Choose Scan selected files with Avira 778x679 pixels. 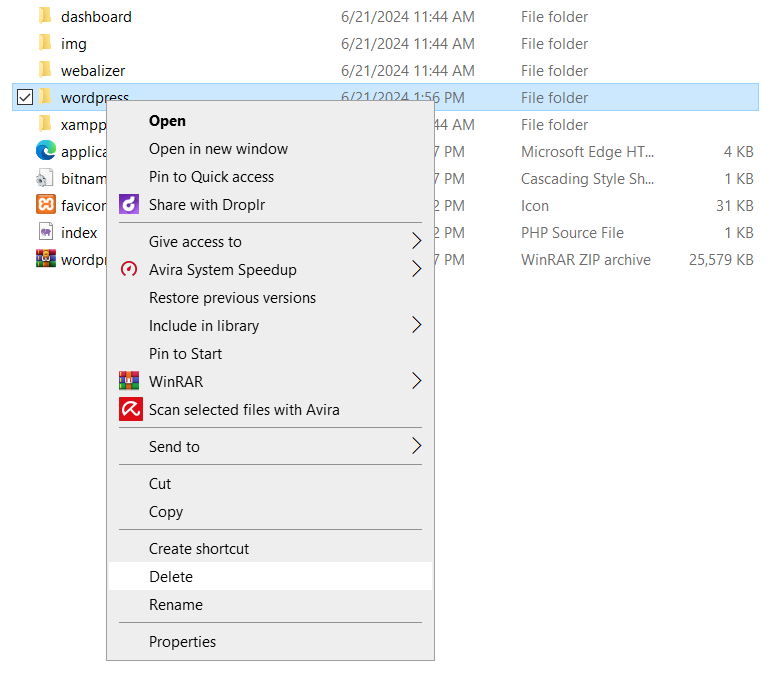tap(270, 409)
